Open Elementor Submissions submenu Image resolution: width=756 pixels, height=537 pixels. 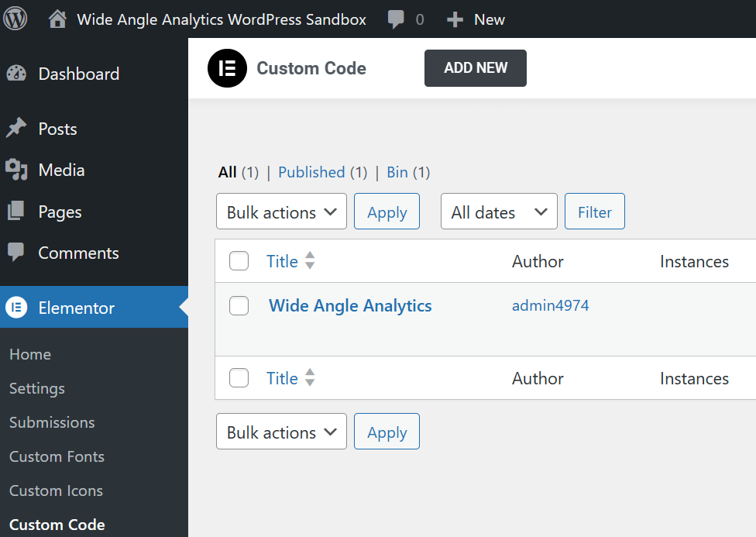[52, 422]
